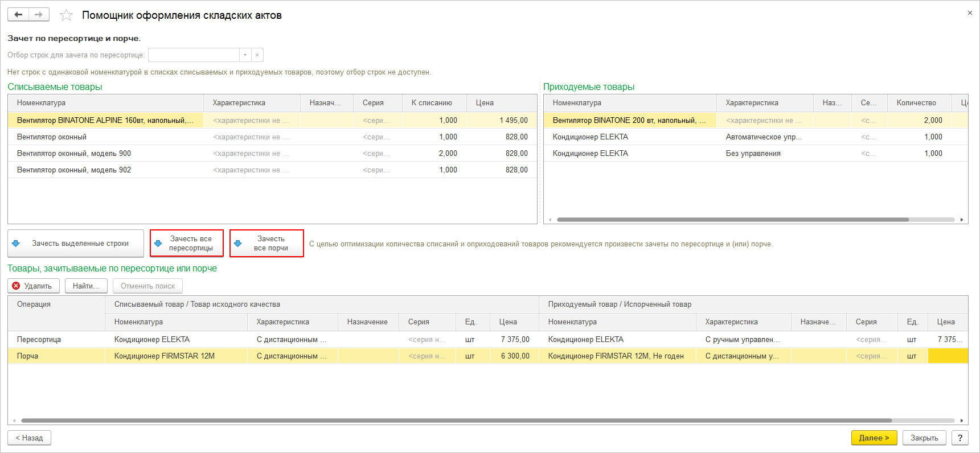
Task: Click the Найти... button
Action: pyautogui.click(x=86, y=286)
